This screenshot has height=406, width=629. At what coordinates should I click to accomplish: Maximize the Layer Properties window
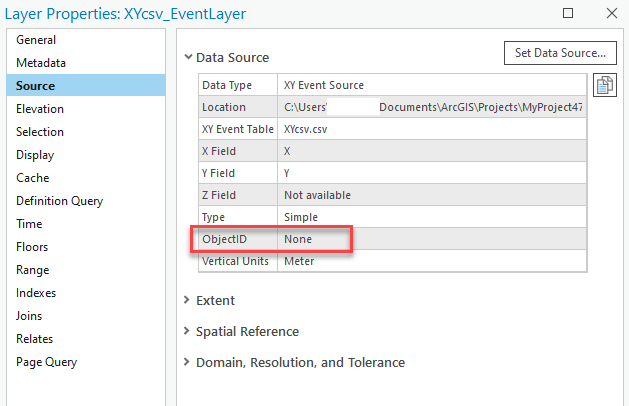568,14
